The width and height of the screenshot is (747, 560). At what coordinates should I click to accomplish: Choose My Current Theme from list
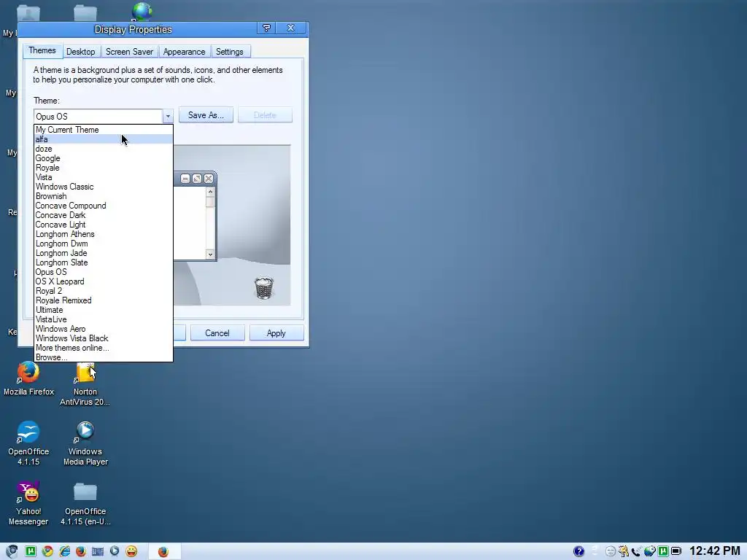click(x=104, y=130)
